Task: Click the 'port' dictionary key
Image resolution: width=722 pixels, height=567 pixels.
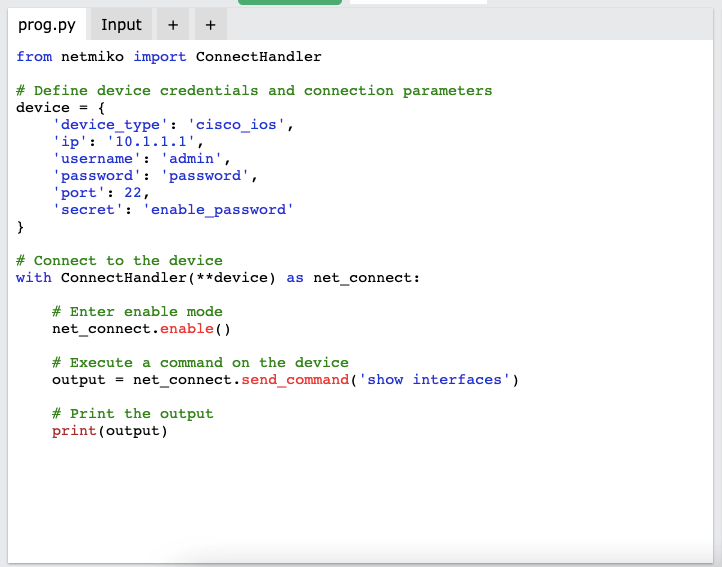Action: click(78, 193)
